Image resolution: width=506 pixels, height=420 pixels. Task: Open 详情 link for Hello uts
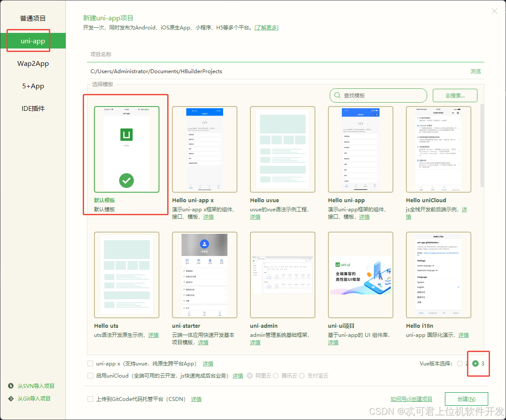coord(153,335)
